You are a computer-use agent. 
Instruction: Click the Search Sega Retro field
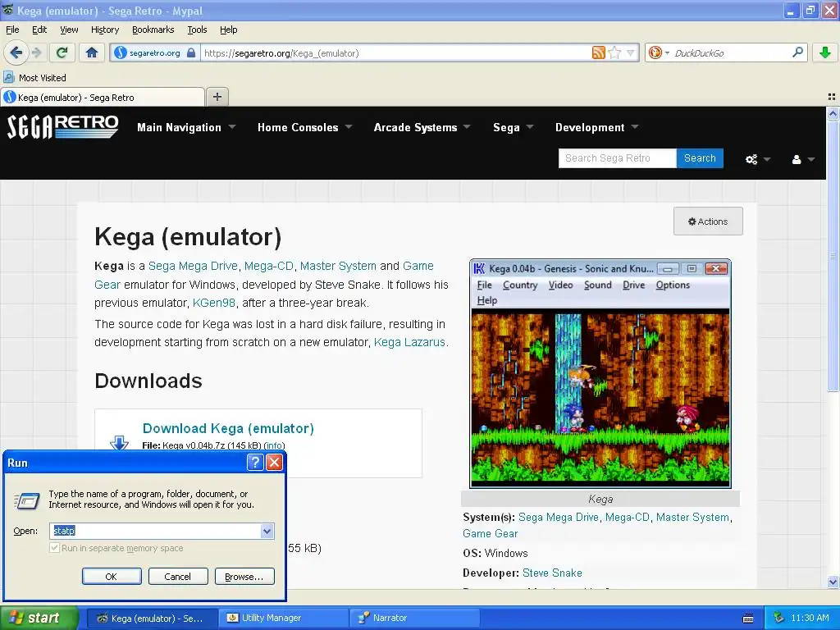pyautogui.click(x=617, y=158)
